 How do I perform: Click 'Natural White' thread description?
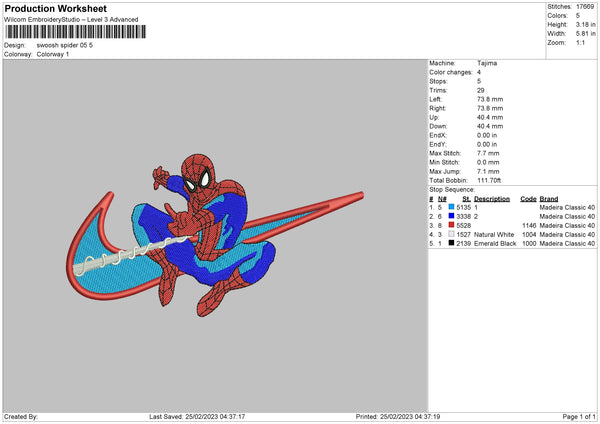[x=494, y=235]
